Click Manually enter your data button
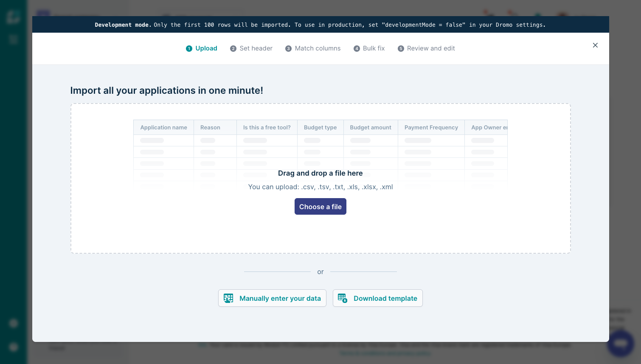Viewport: 641px width, 364px height. tap(272, 298)
